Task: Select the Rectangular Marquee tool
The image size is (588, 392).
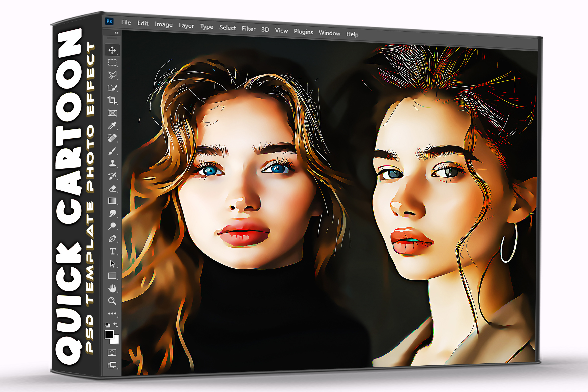Action: [112, 62]
